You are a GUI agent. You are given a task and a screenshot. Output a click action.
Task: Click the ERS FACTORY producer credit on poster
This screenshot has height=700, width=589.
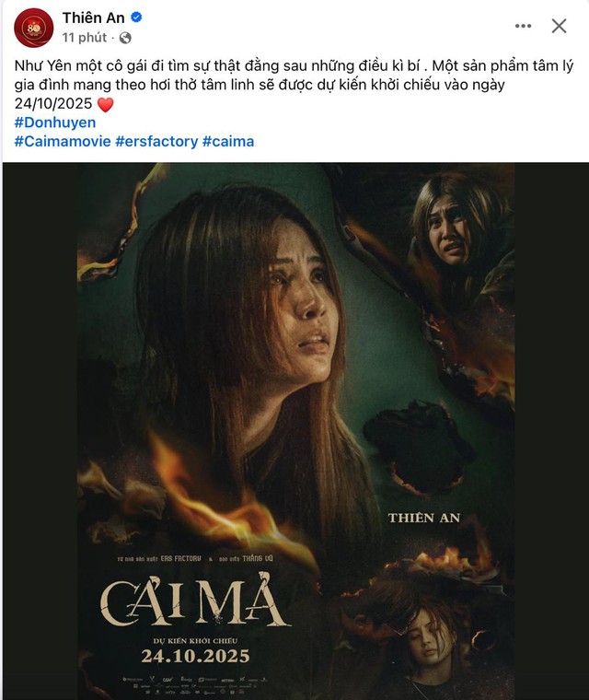[180, 558]
